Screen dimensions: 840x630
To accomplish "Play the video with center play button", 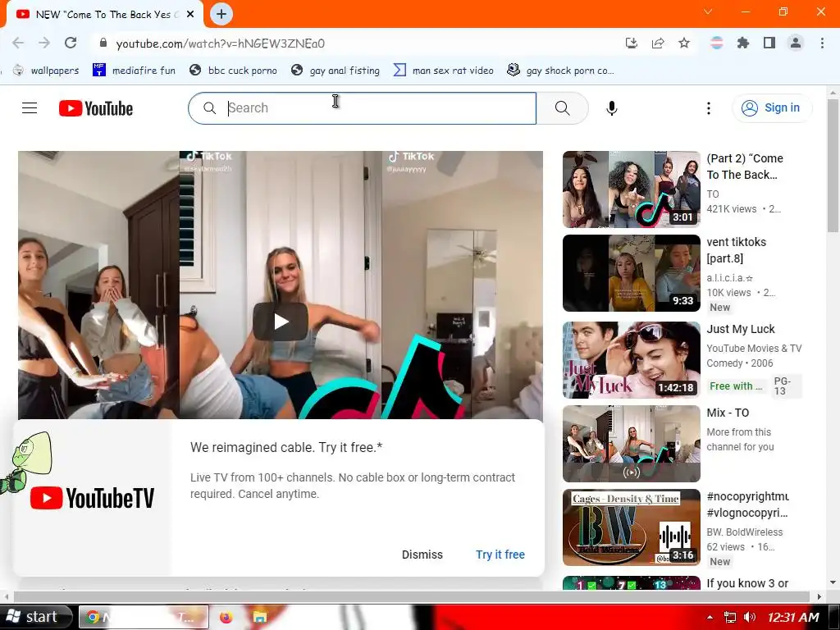I will (x=281, y=322).
